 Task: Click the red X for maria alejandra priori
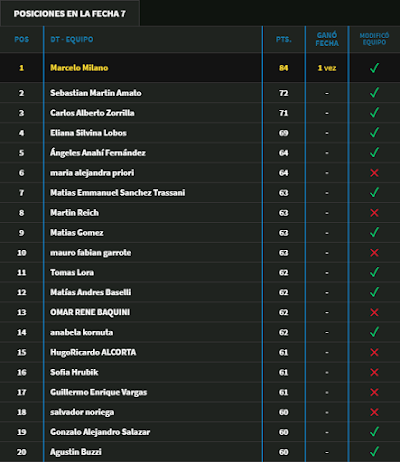click(x=374, y=173)
